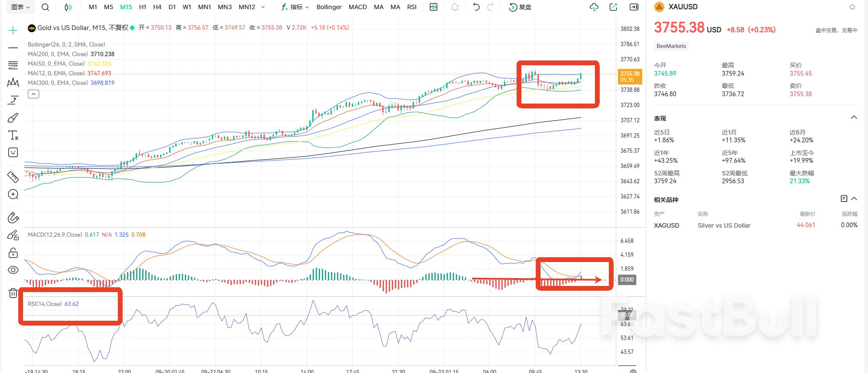Image resolution: width=868 pixels, height=373 pixels.
Task: Expand the 指标 indicators dropdown
Action: tap(295, 7)
